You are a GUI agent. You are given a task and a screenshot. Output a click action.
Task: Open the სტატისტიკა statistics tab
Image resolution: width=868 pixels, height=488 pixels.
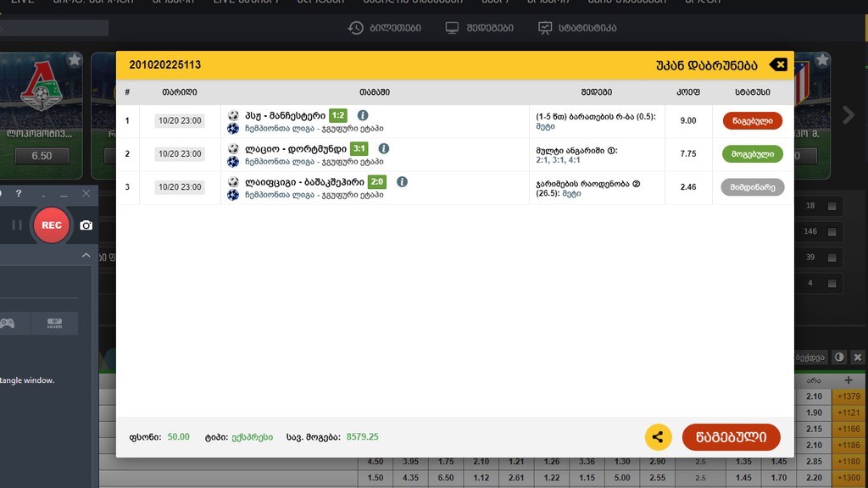click(x=576, y=28)
